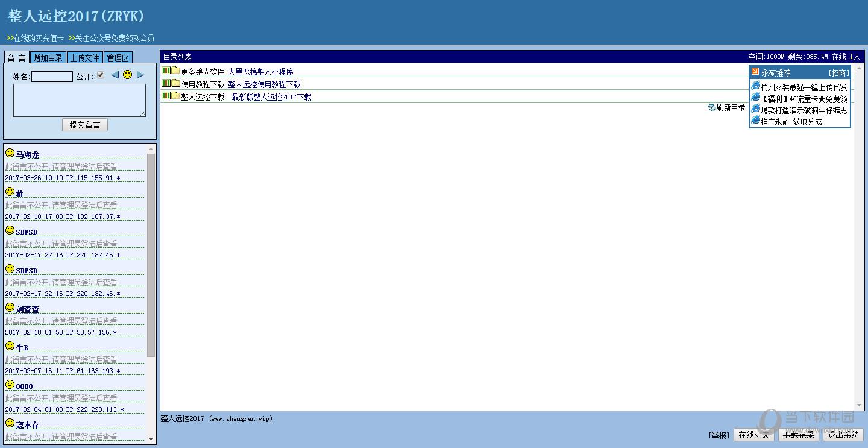The image size is (868, 448).
Task: Click the left arrow icon beside 公开
Action: click(x=115, y=75)
